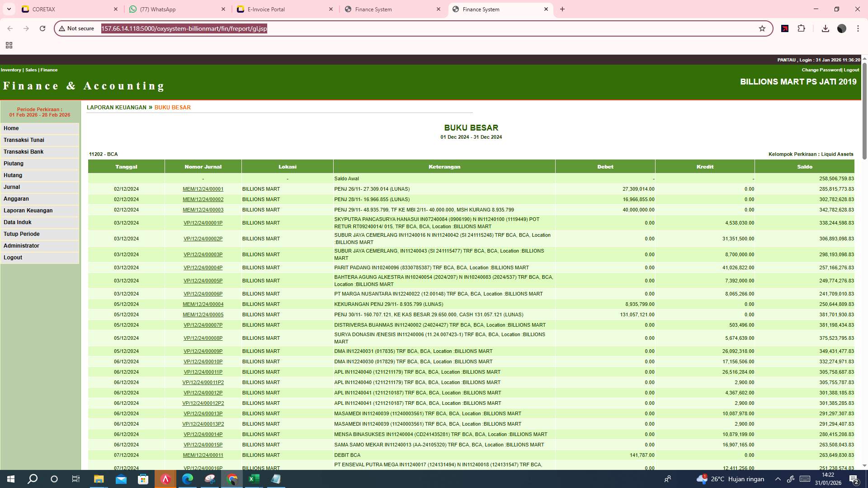Click the browser forward arrow

coord(26,28)
